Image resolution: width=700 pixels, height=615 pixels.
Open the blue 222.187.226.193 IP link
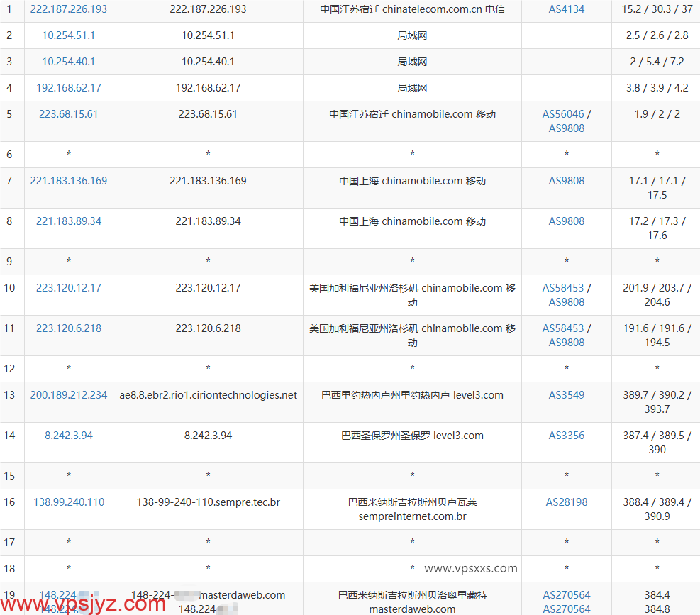[69, 9]
